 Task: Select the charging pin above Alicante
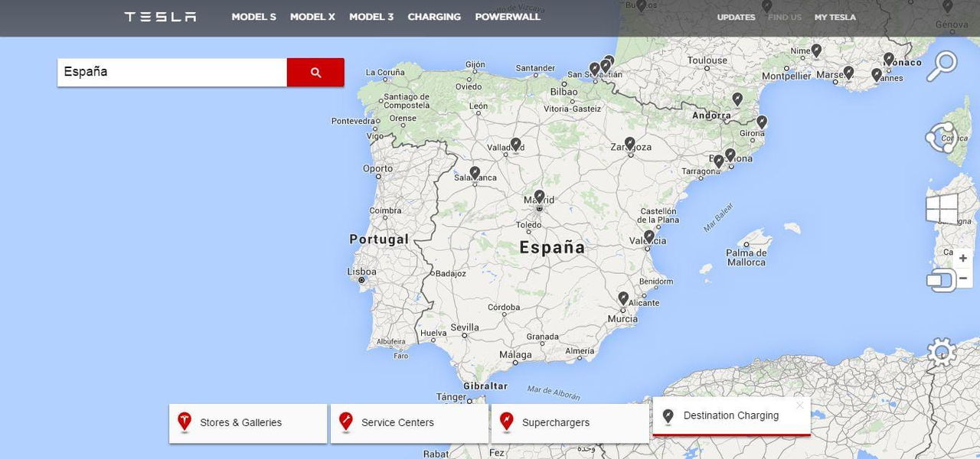pos(623,298)
